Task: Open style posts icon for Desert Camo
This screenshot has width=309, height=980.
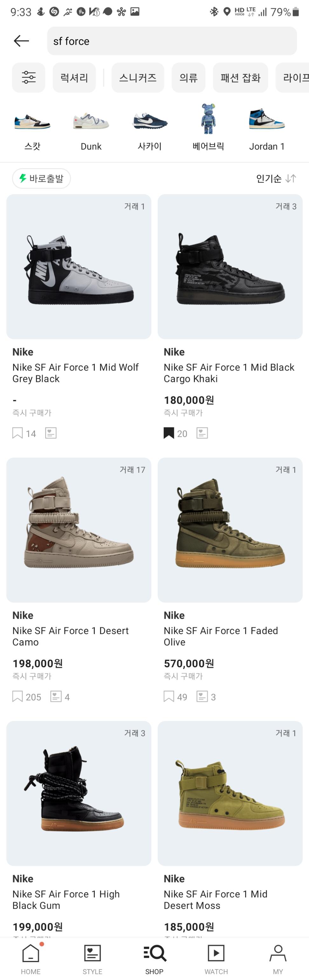Action: click(56, 696)
